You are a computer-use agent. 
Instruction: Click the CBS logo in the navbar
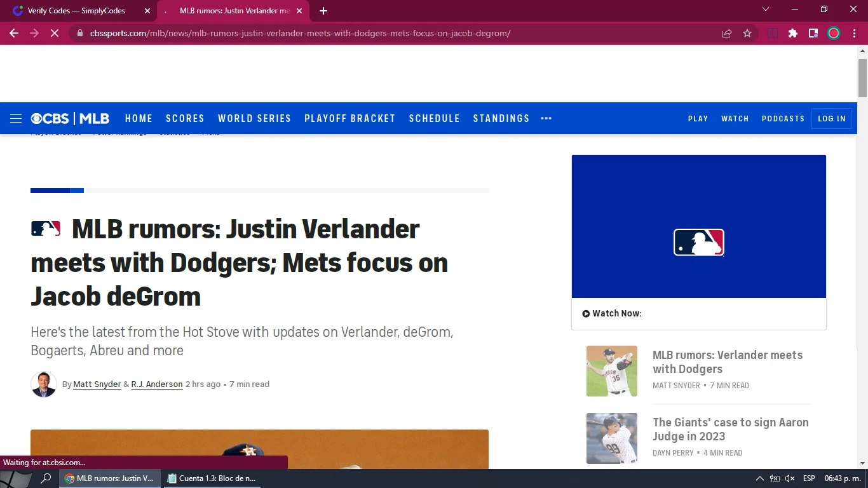click(50, 119)
